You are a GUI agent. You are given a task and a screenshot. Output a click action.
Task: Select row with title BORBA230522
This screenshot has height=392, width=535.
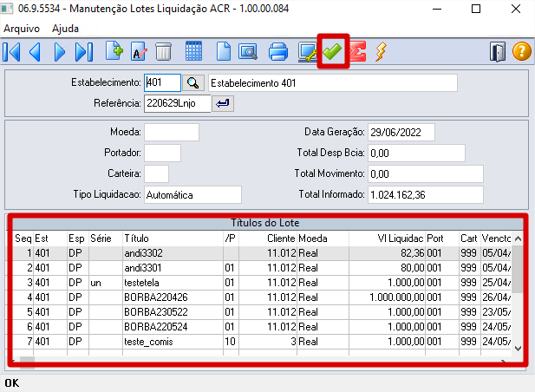point(262,312)
